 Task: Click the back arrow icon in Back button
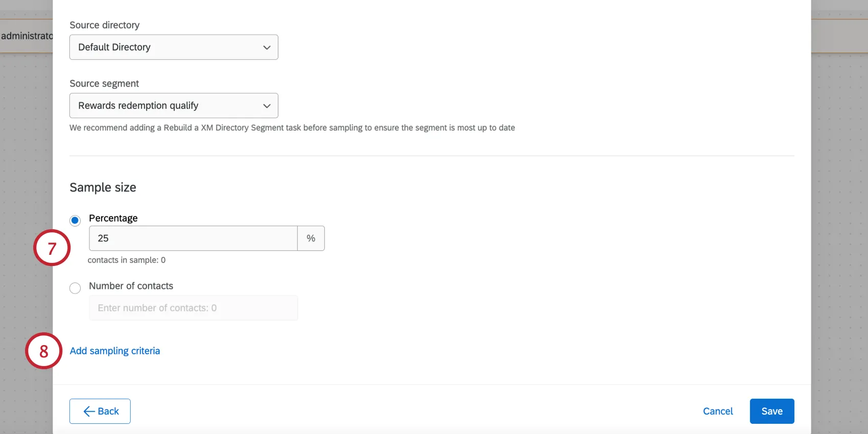89,411
